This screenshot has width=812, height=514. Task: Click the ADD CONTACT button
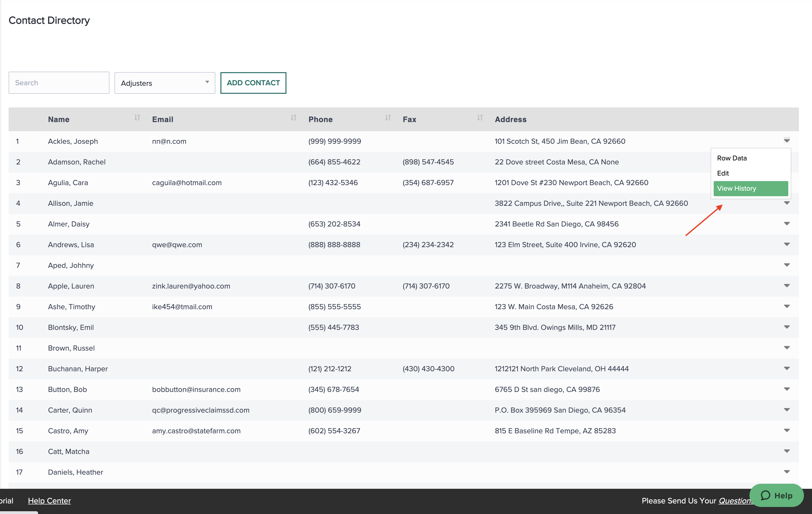pos(253,83)
